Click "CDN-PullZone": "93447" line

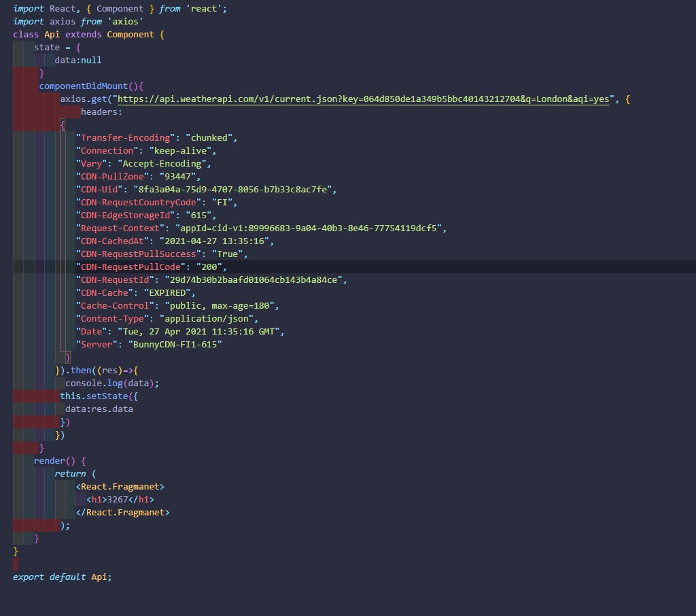pyautogui.click(x=138, y=176)
